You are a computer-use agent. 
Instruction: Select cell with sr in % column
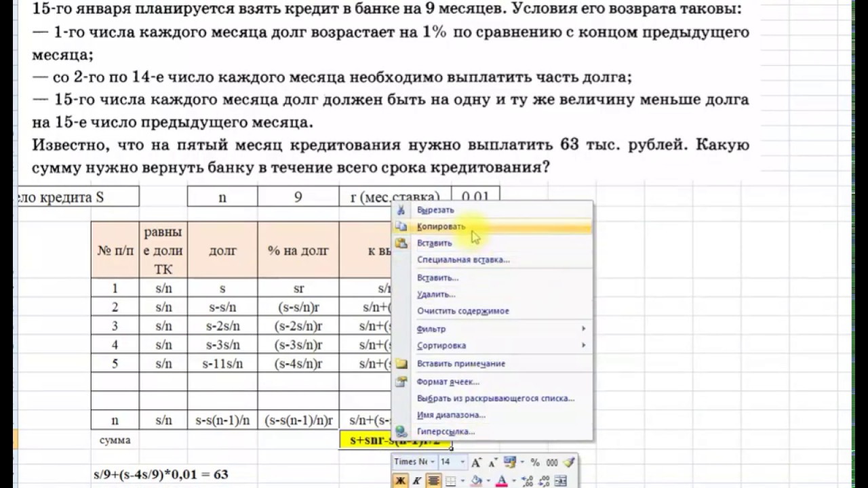click(298, 288)
